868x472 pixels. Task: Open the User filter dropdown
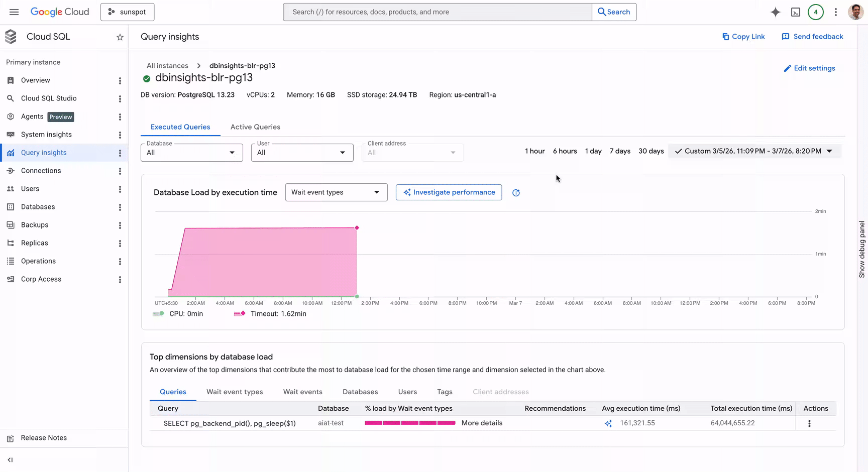302,153
